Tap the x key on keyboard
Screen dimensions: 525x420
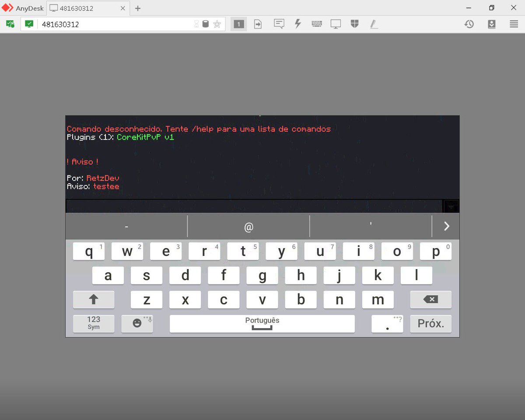point(185,300)
